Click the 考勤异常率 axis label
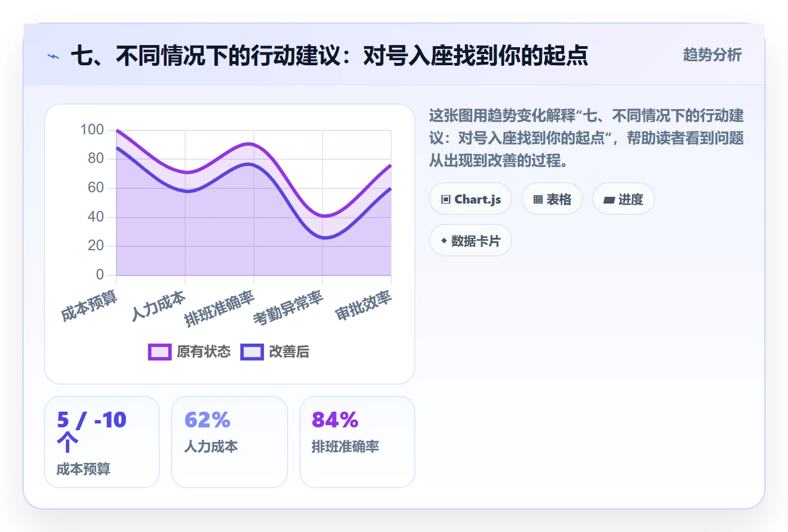Image resolution: width=788 pixels, height=532 pixels. (x=288, y=308)
